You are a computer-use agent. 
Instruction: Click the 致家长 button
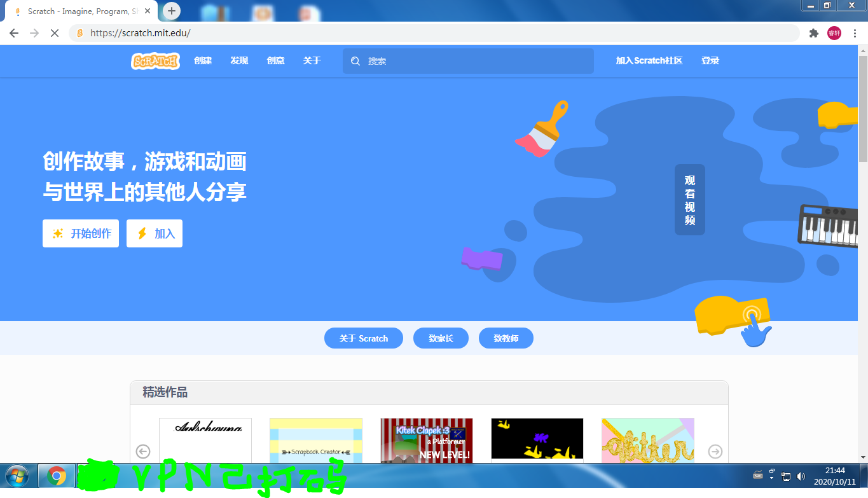[x=441, y=338]
